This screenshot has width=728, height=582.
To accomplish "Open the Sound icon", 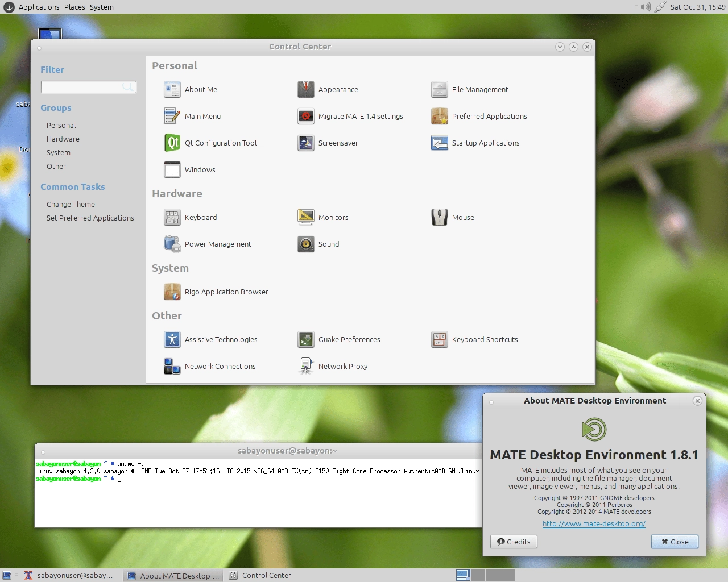I will (306, 244).
